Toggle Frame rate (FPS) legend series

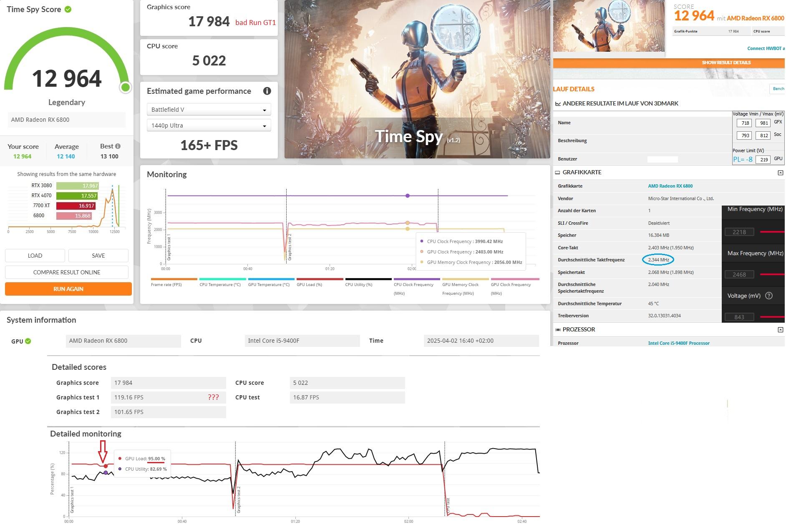tap(174, 283)
